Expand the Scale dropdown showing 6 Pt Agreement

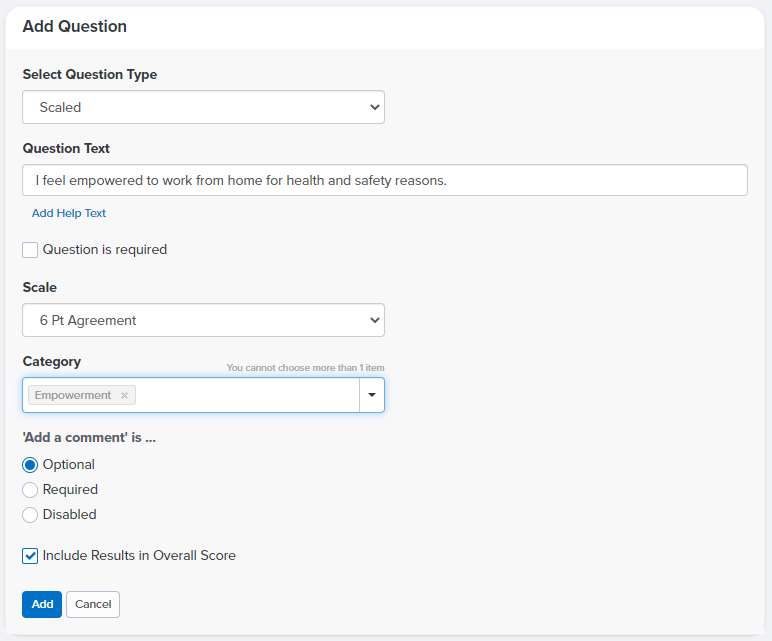click(x=203, y=320)
